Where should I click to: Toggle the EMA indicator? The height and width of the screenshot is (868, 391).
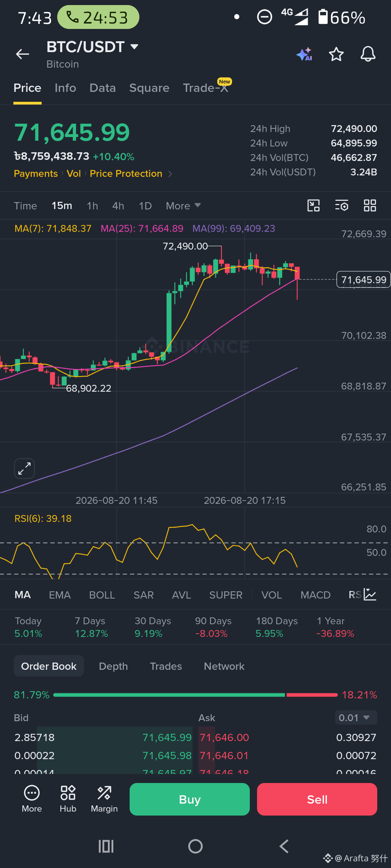60,595
